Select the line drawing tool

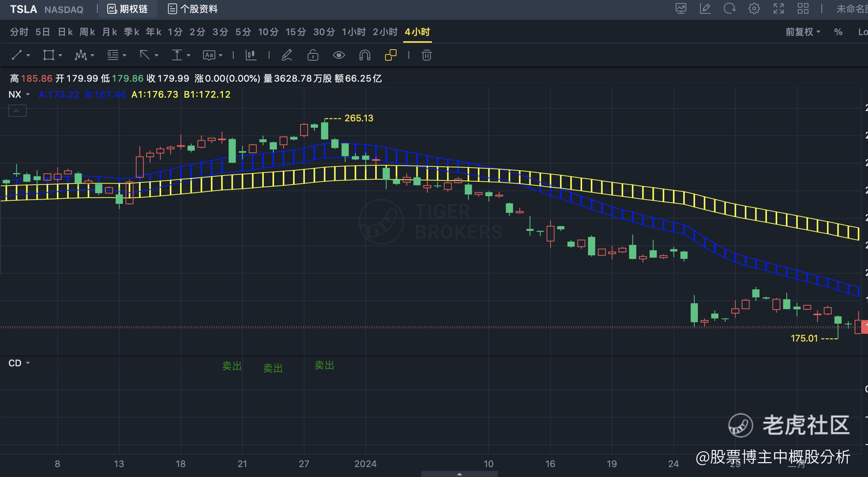click(16, 55)
